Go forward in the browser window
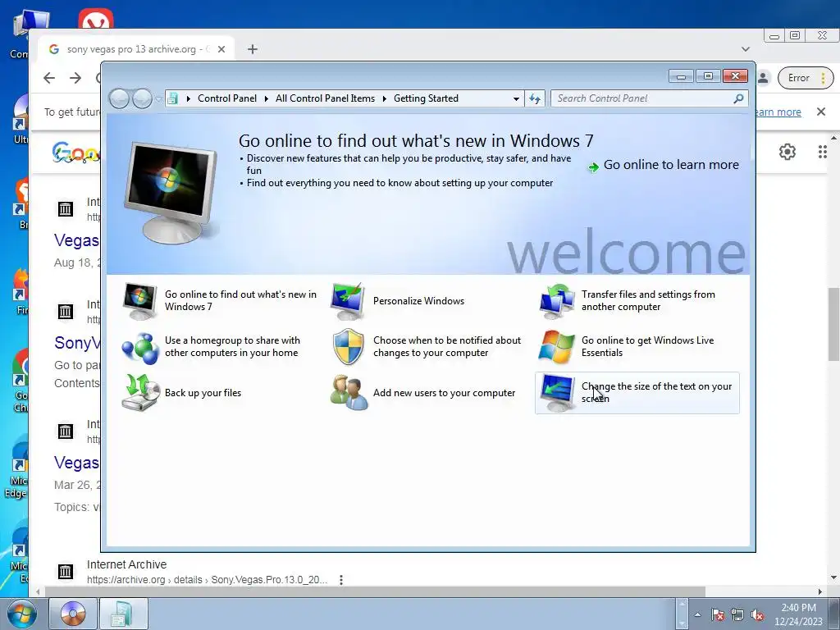This screenshot has height=630, width=840. click(75, 78)
